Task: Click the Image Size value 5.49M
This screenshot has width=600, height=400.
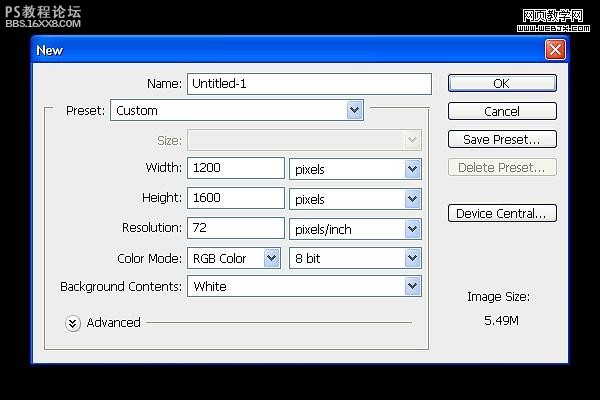Action: tap(501, 320)
